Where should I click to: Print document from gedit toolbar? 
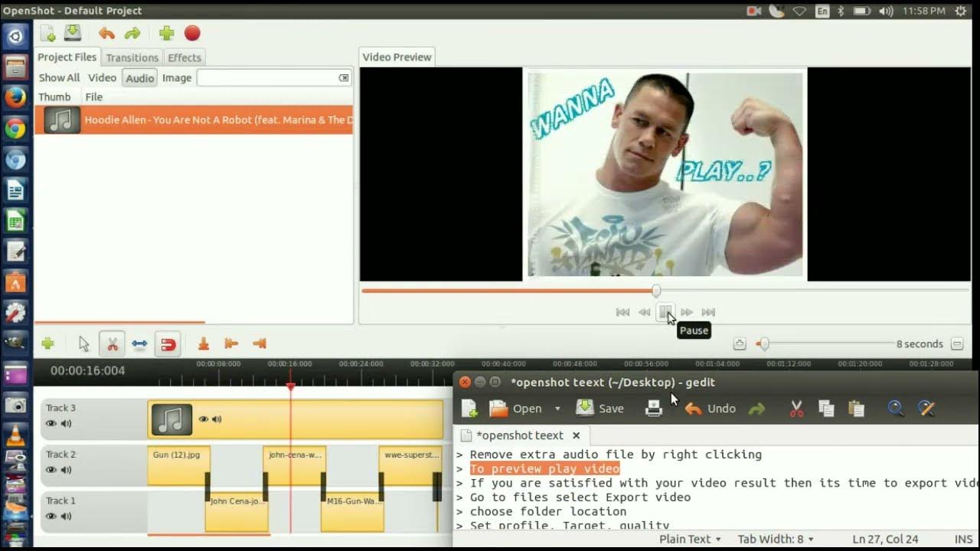[654, 409]
